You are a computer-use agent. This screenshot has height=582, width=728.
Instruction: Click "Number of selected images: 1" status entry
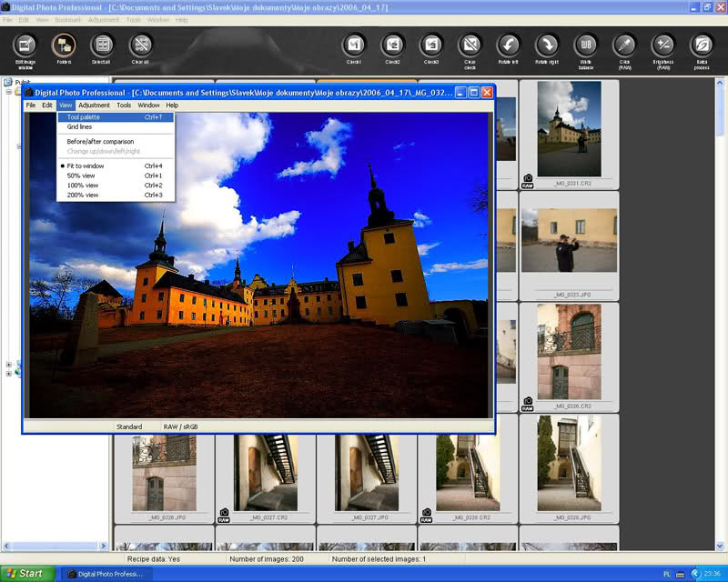point(379,559)
